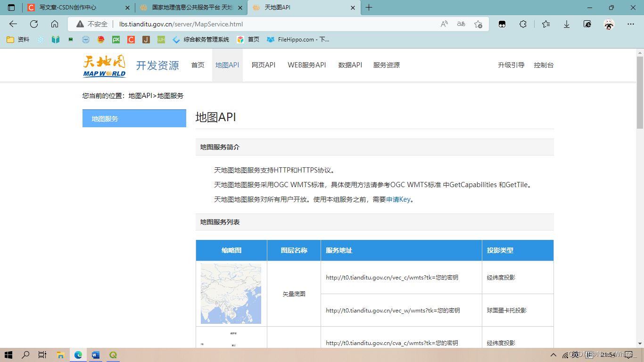Screen dimensions: 644x362
Task: Select 地图服务 in the sidebar
Action: (x=134, y=118)
